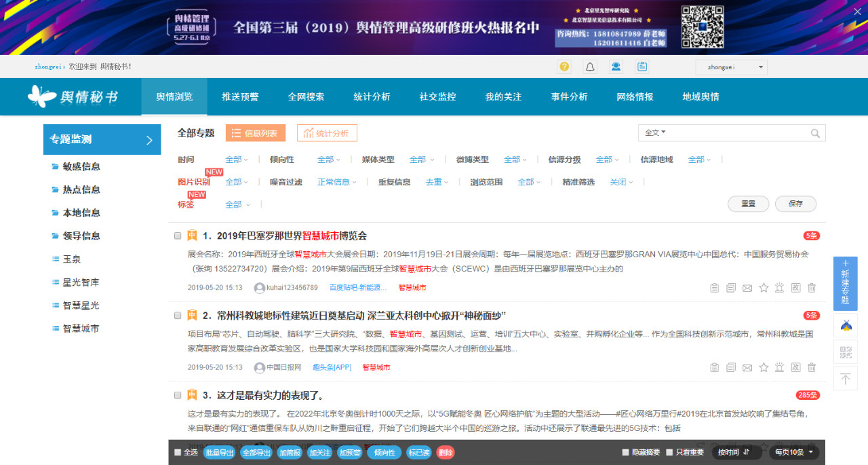Image resolution: width=868 pixels, height=465 pixels.
Task: Click the 舆情秘书 butterfly logo
Action: (73, 96)
